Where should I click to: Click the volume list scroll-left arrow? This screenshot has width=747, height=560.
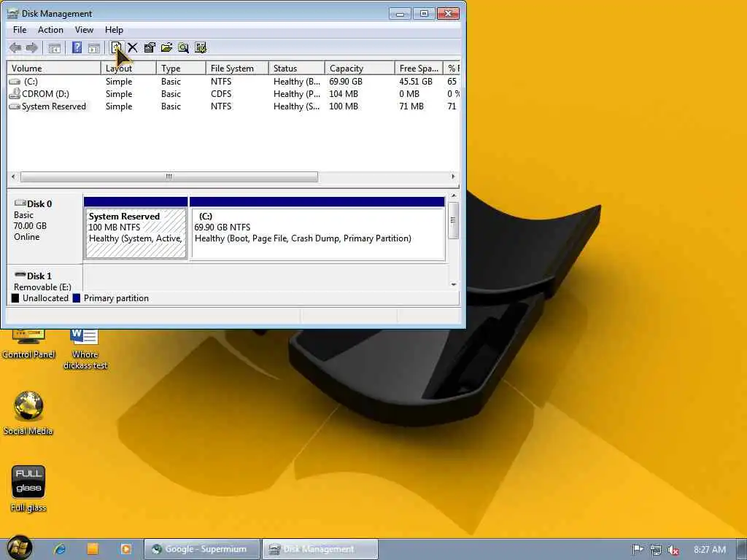pyautogui.click(x=13, y=176)
